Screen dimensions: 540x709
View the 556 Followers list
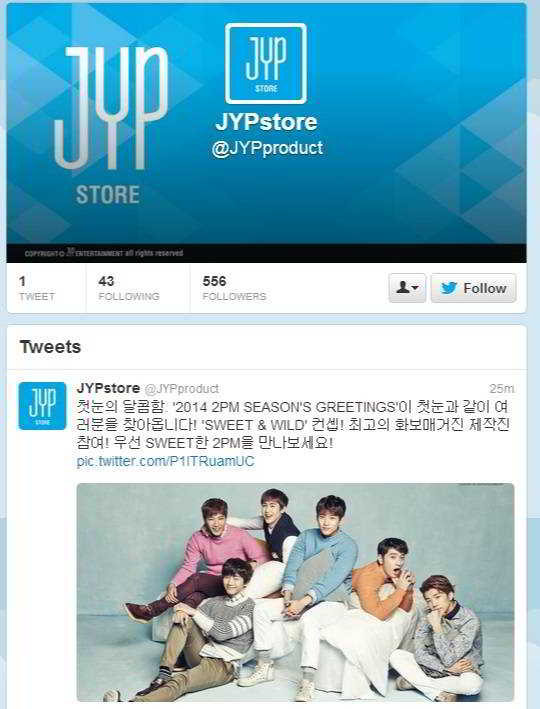point(234,288)
